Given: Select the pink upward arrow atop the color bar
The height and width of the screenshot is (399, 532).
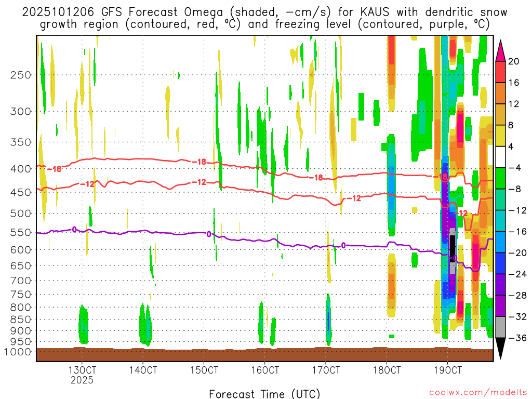Looking at the screenshot, I should tap(500, 50).
